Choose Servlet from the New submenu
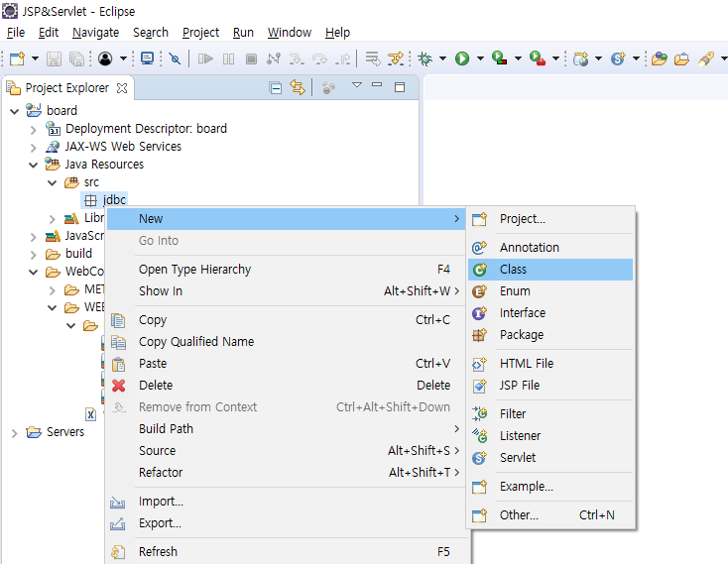728x564 pixels. coord(550,458)
